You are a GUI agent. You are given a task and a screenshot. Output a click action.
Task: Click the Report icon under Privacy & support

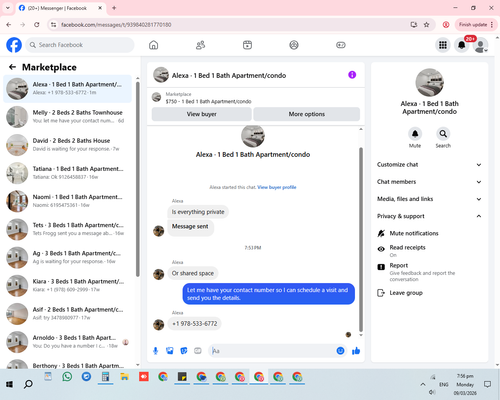coord(381,267)
